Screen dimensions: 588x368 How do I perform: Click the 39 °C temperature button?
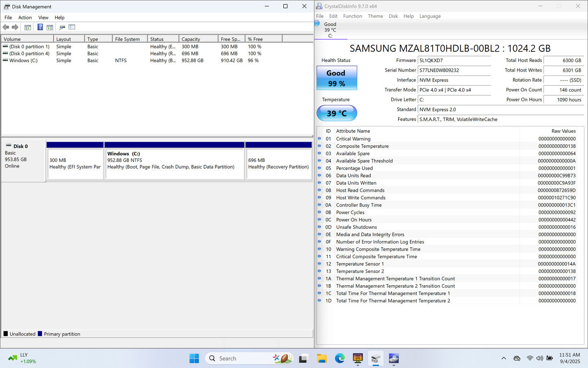point(337,113)
